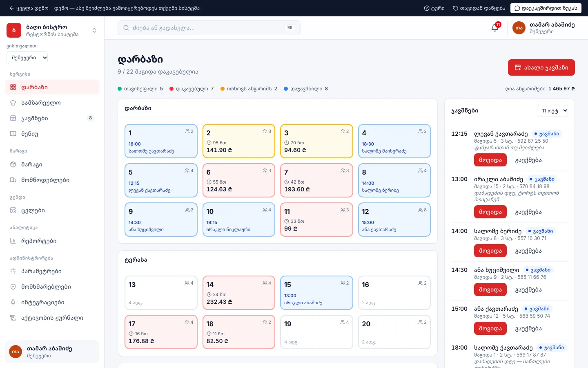588x368 pixels.
Task: Click the პარამეტრები sliders icon
Action: click(x=13, y=271)
